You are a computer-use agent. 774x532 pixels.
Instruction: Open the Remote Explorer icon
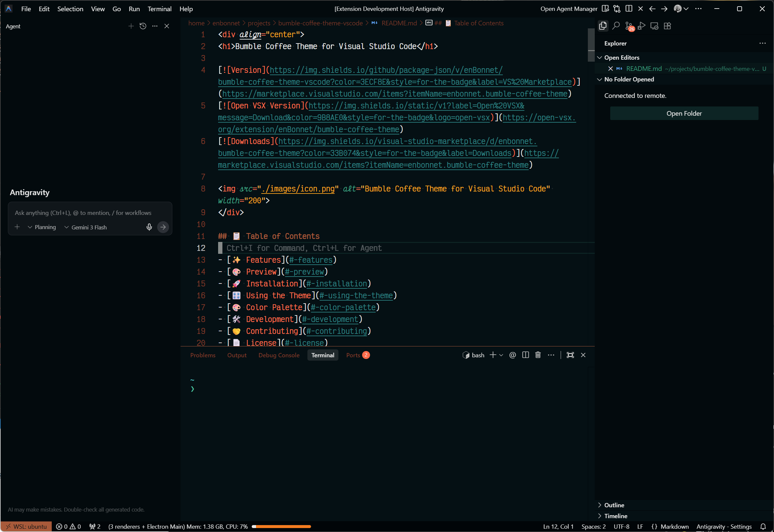[654, 26]
